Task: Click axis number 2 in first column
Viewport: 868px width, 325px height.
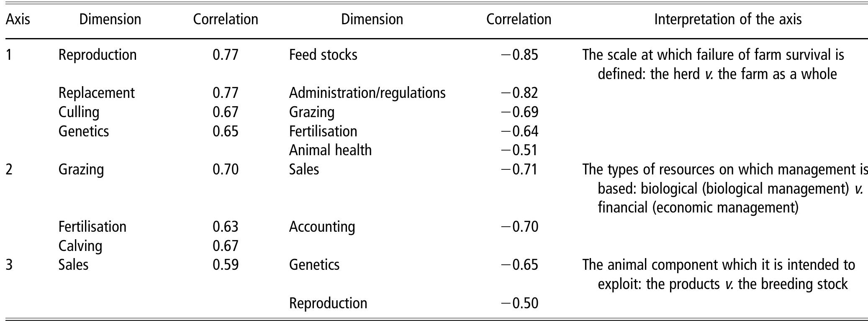Action: pyautogui.click(x=9, y=169)
